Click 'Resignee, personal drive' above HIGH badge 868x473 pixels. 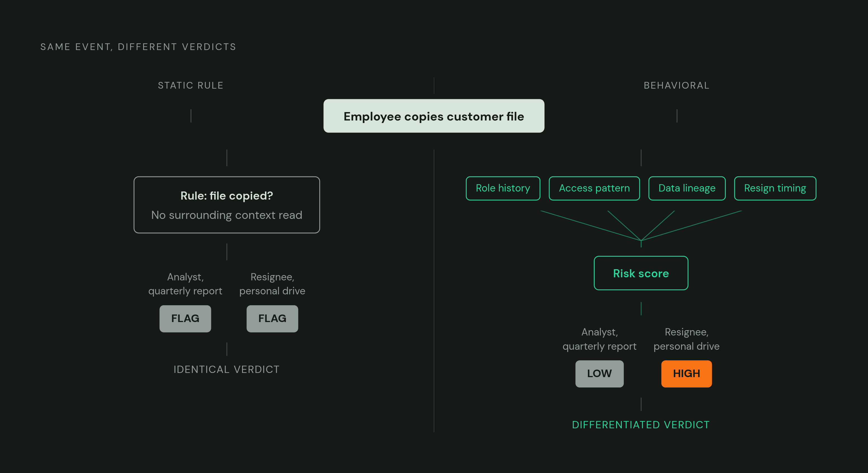686,339
